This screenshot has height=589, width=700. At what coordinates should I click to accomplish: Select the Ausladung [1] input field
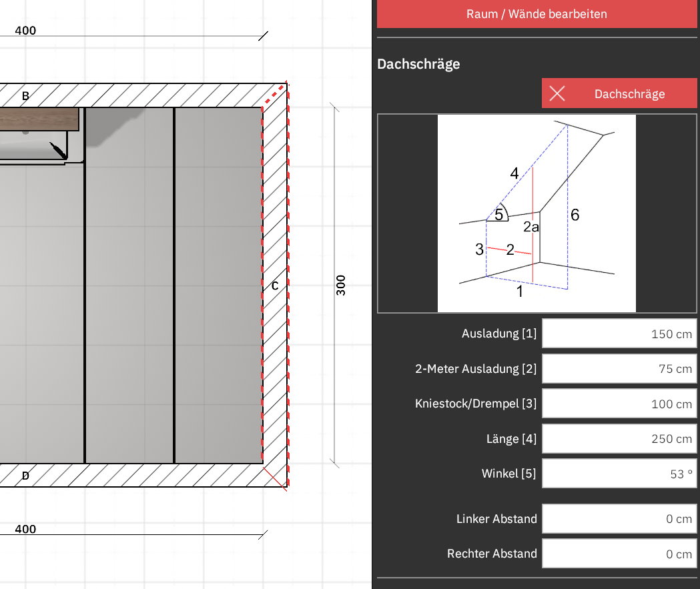[x=619, y=334]
